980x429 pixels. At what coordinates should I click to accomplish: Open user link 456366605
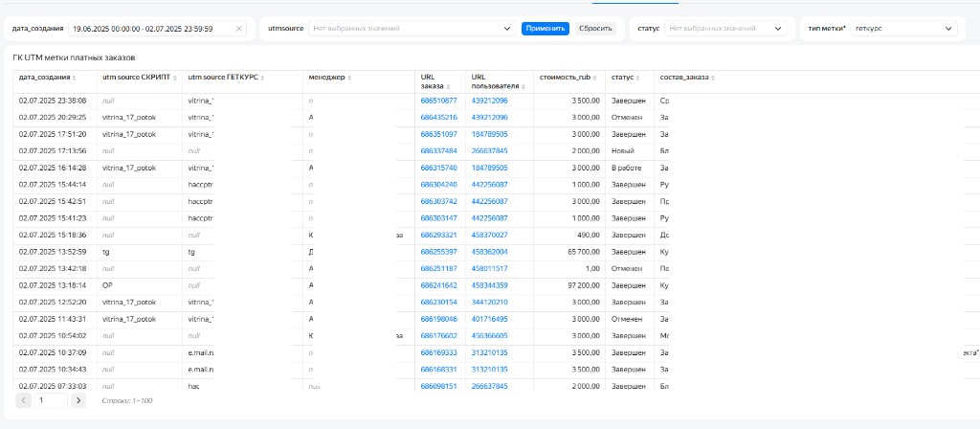[489, 335]
